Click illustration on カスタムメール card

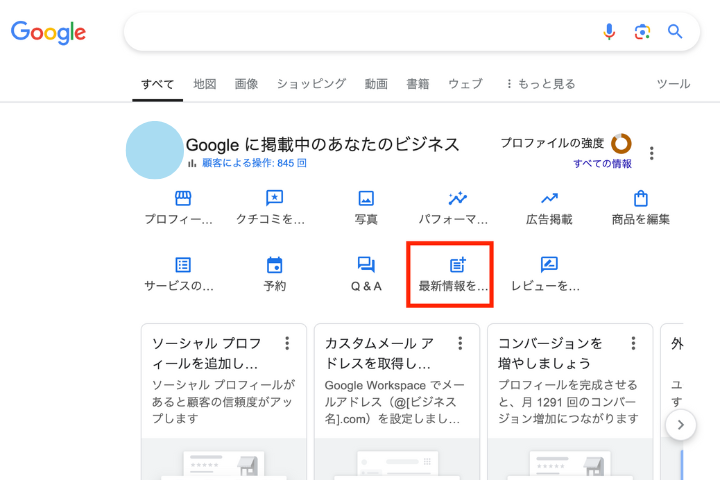click(397, 459)
